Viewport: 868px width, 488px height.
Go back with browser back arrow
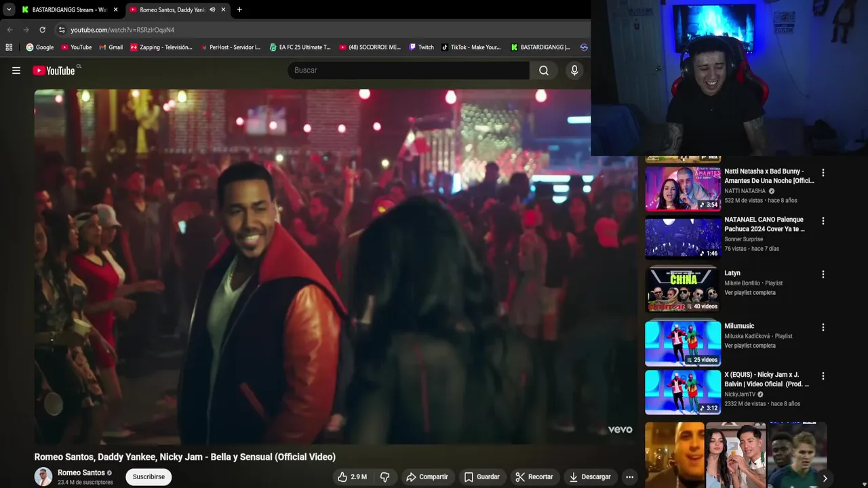[9, 30]
